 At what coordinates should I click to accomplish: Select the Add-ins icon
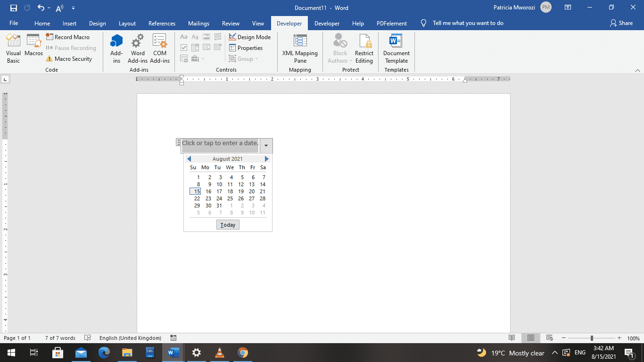click(x=116, y=47)
